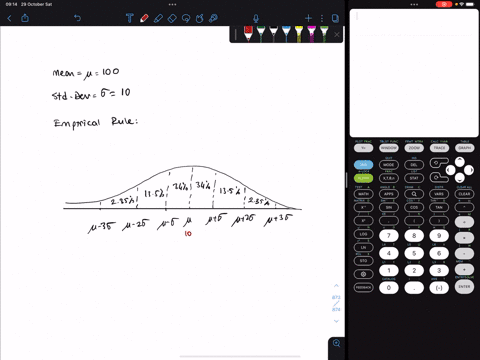
Task: Tap the calculator search magnifier key
Action: 414,194
